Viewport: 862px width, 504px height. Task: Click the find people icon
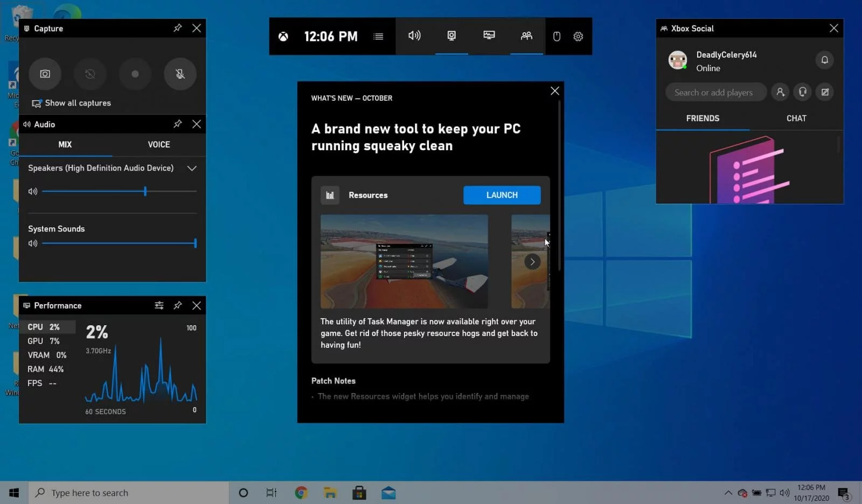point(780,92)
